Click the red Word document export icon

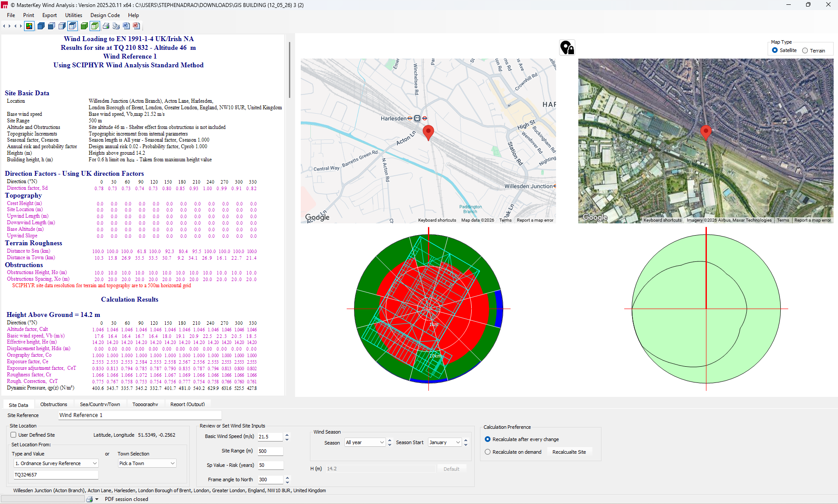pos(136,26)
